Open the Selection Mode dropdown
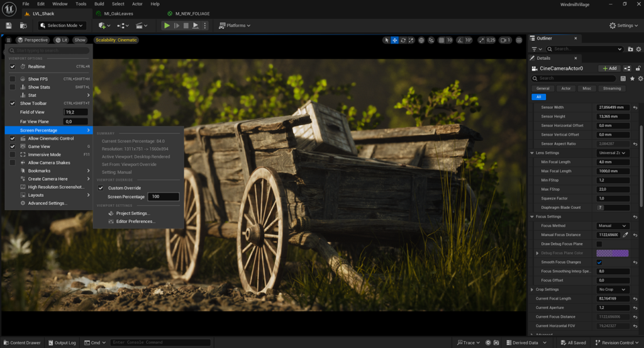Viewport: 644px width, 348px height. click(62, 25)
